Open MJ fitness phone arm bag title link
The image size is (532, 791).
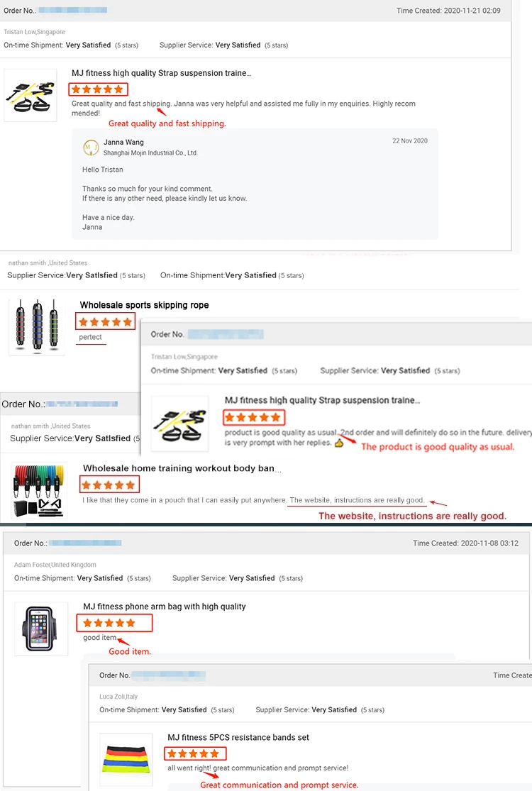point(164,607)
